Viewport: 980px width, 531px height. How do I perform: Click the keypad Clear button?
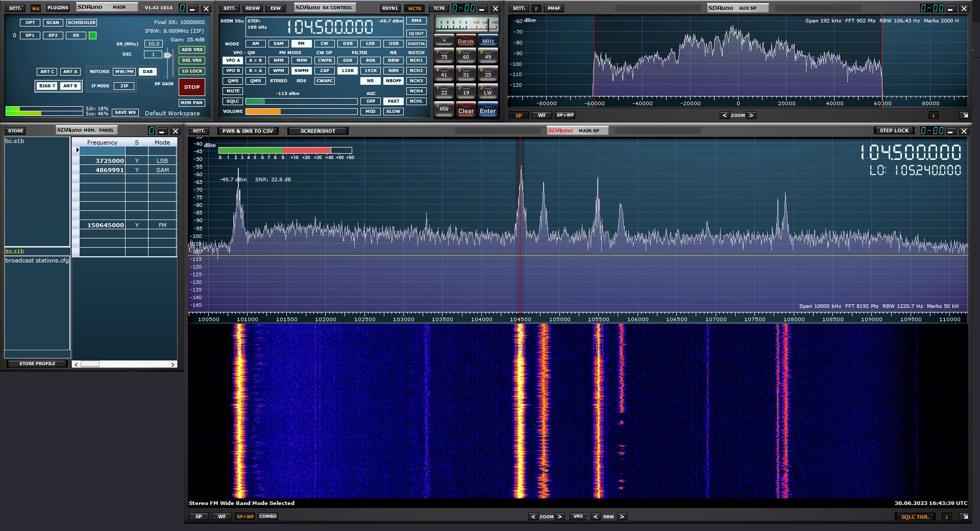[465, 110]
